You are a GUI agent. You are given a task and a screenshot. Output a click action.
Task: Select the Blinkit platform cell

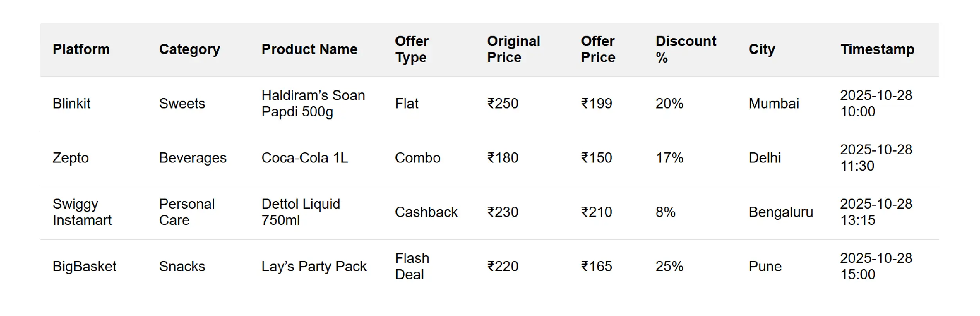(x=72, y=104)
